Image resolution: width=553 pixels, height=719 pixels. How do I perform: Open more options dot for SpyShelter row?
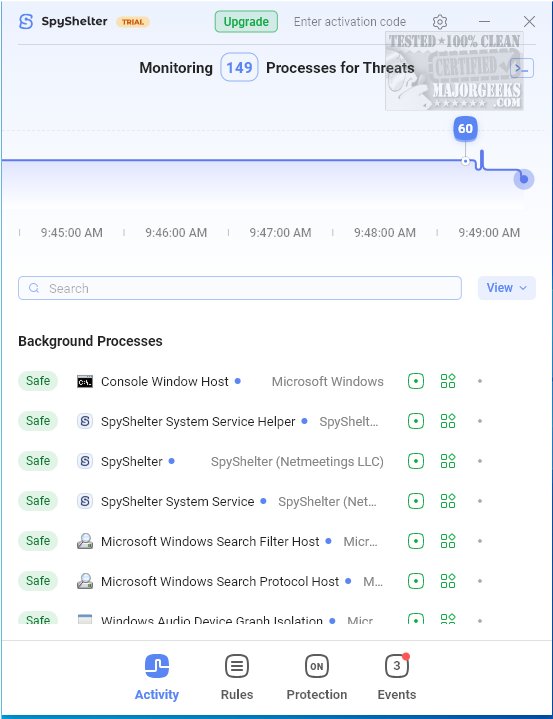pyautogui.click(x=480, y=461)
